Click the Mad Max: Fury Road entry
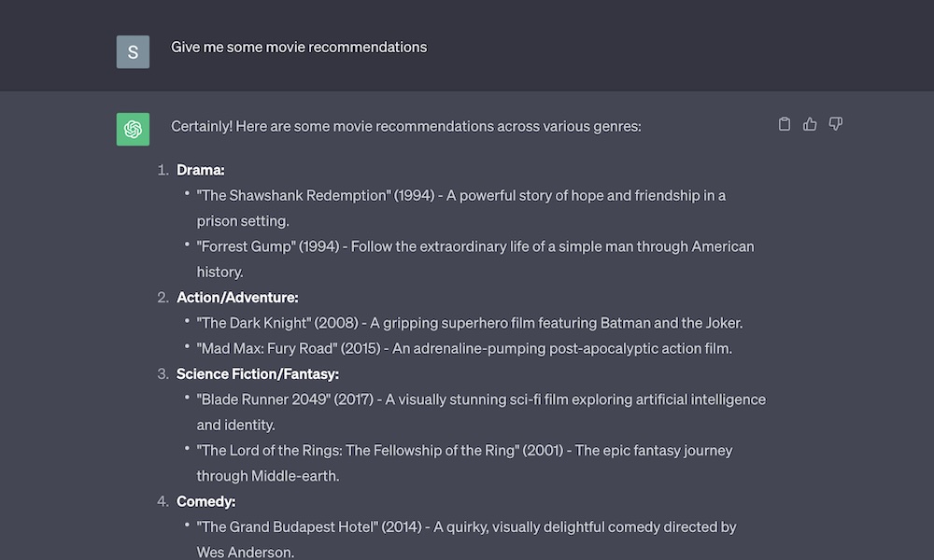 [464, 349]
